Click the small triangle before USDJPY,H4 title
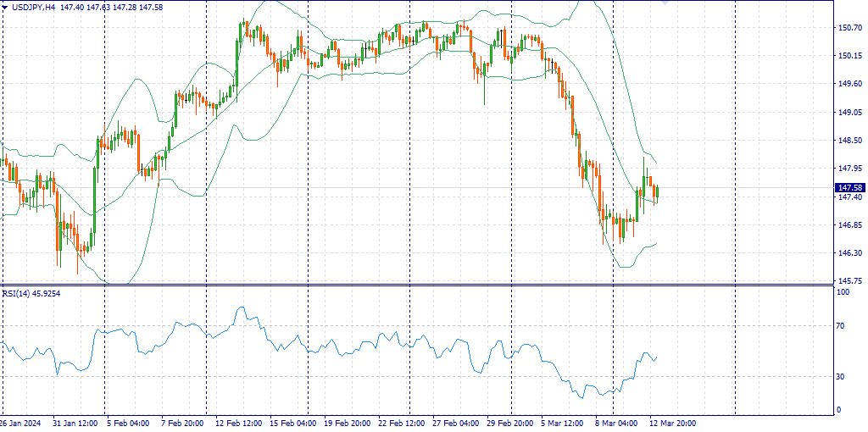 (5, 7)
